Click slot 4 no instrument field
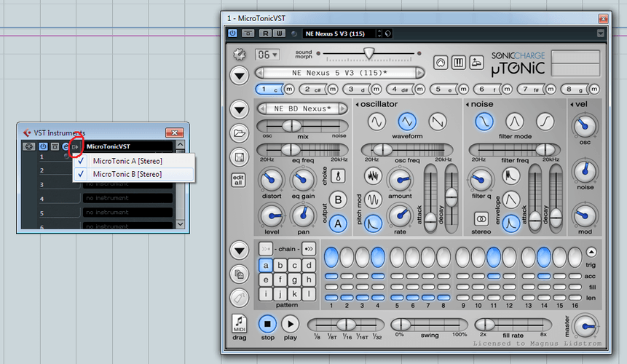Screen dimensions: 627x364 pos(128,198)
